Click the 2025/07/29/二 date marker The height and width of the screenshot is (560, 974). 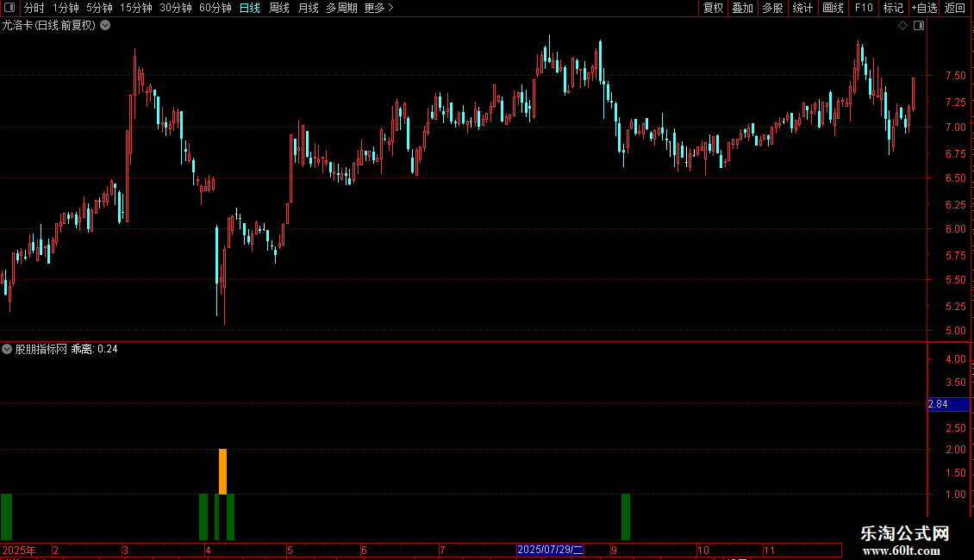click(551, 550)
